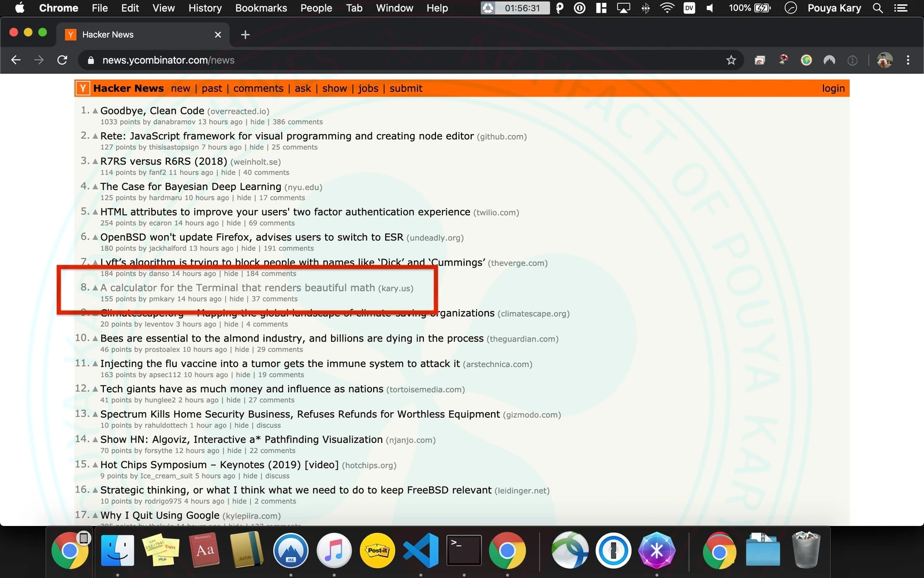Hide the OpenBSD Firefox story
Viewport: 924px width, 578px height.
(x=248, y=249)
